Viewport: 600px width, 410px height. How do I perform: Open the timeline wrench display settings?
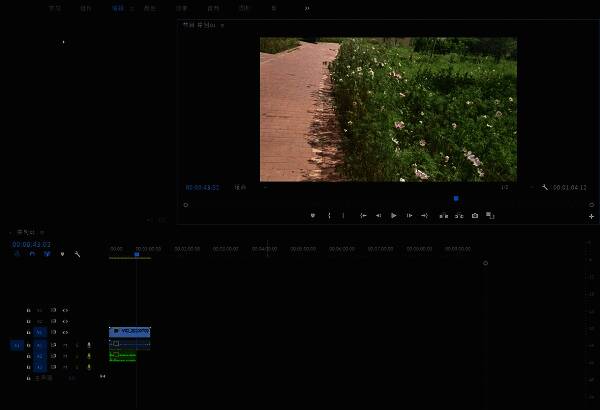pyautogui.click(x=77, y=254)
